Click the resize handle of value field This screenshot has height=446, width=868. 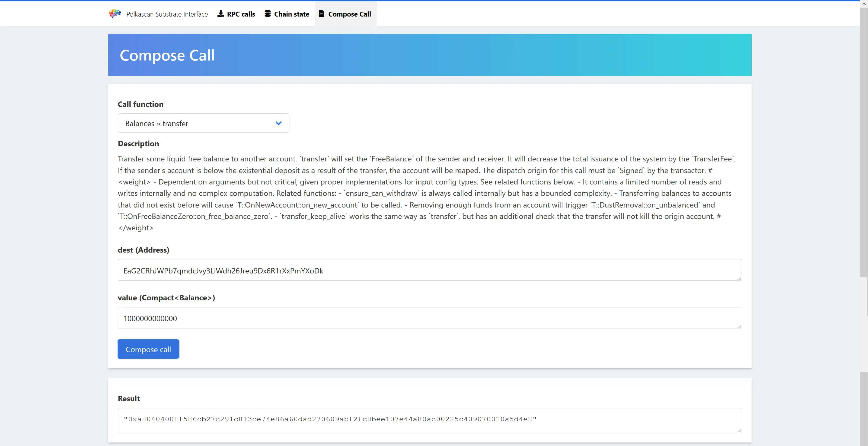tap(739, 326)
